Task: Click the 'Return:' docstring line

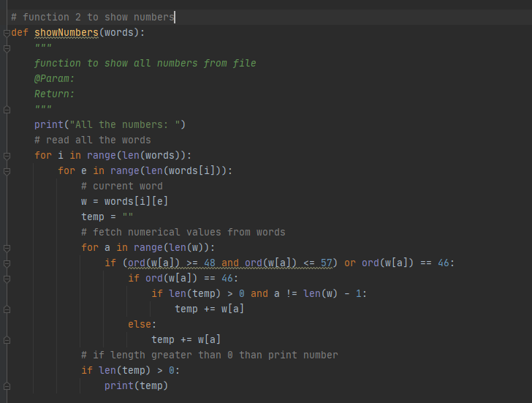Action: [x=54, y=94]
